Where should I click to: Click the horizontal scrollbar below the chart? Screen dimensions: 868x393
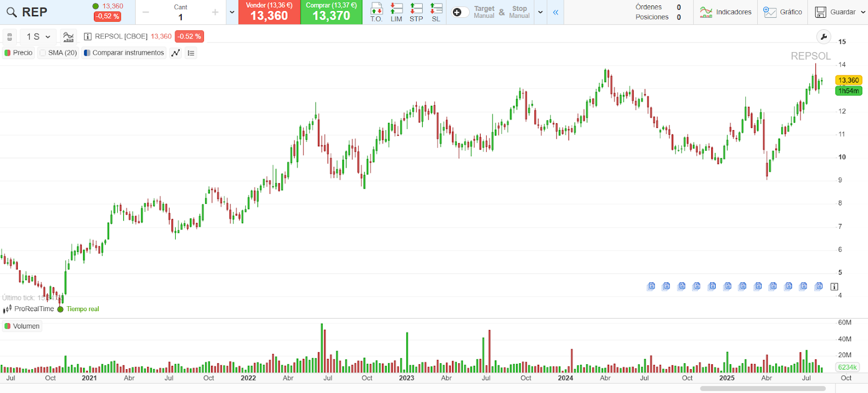763,388
